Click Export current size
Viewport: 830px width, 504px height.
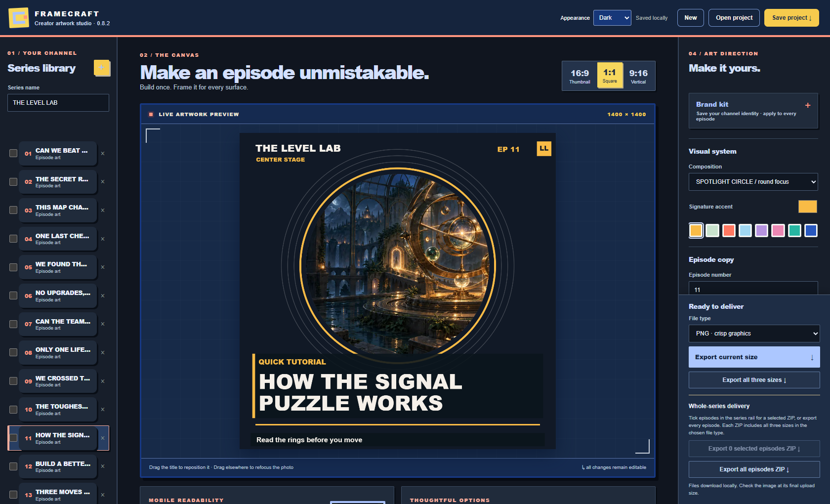tap(754, 357)
